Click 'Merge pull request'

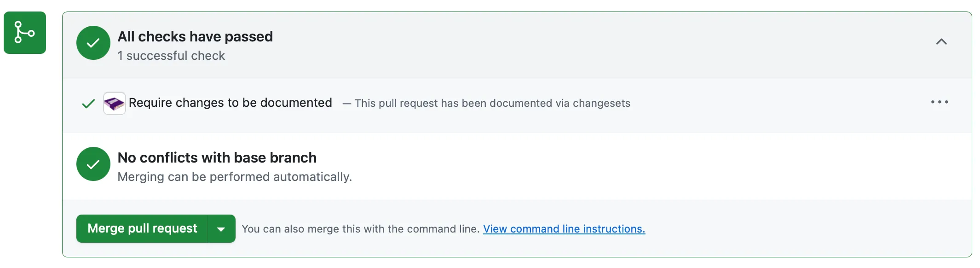(x=143, y=228)
